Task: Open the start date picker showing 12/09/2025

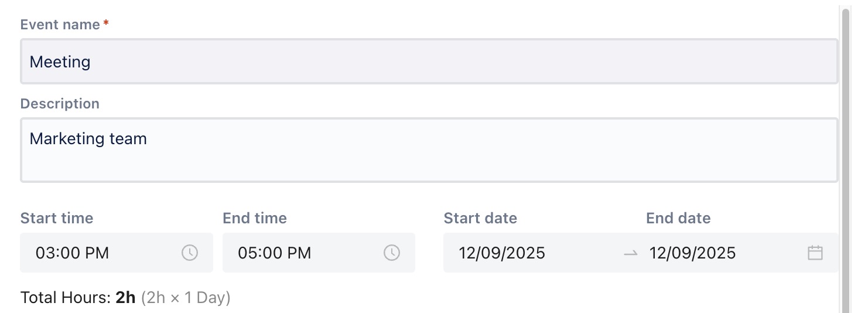Action: [502, 253]
